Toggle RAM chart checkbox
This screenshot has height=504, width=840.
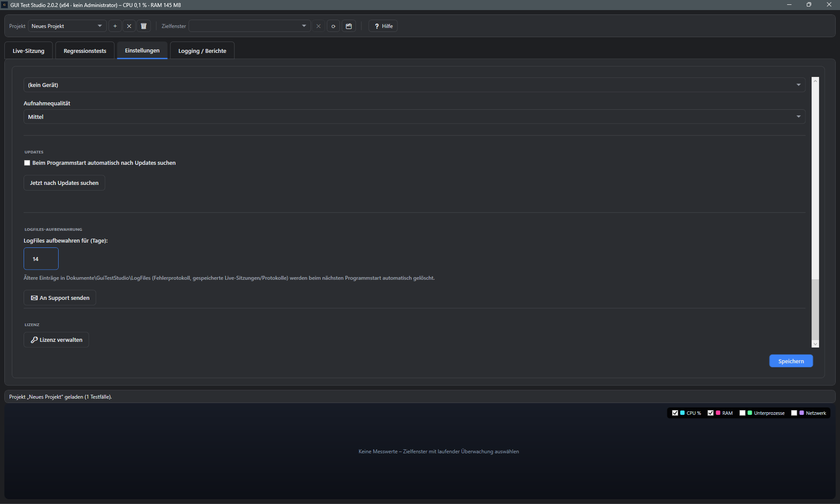710,413
